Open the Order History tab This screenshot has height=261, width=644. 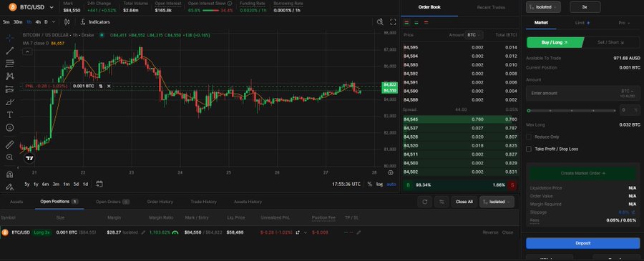(x=160, y=202)
